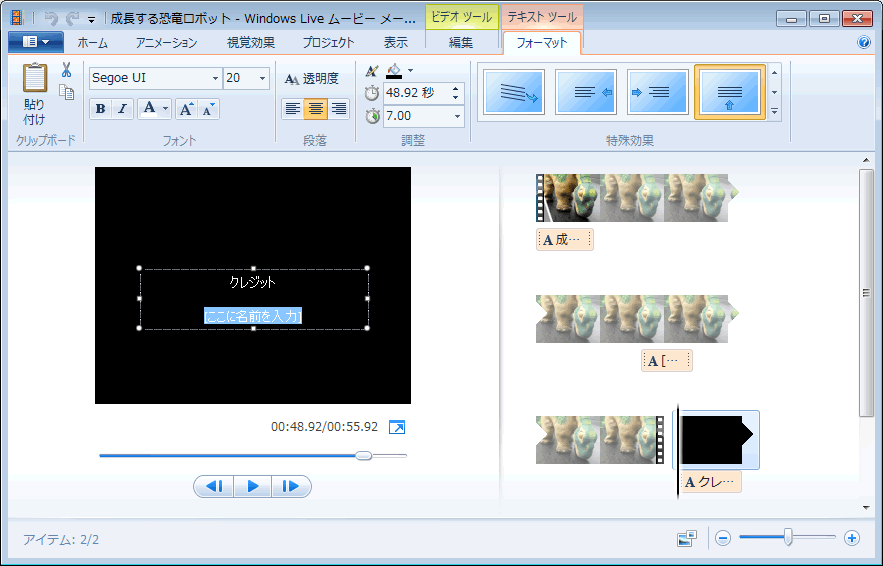Image resolution: width=883 pixels, height=566 pixels.
Task: Enable left text alignment
Action: [x=293, y=109]
